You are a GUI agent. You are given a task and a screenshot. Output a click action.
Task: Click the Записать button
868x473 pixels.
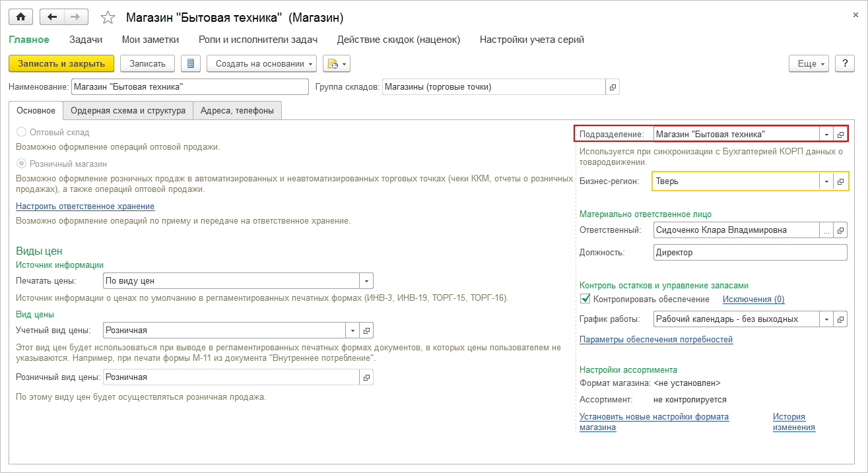(147, 63)
